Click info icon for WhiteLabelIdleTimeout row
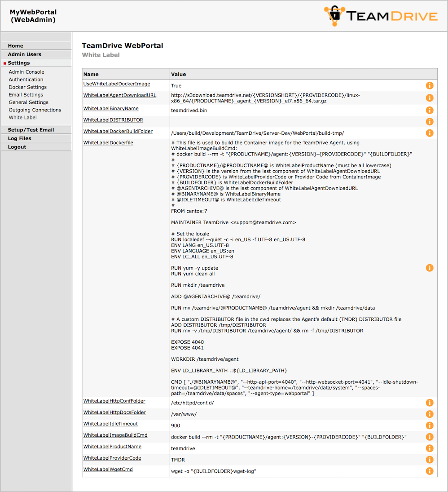This screenshot has height=492, width=448. 430,426
